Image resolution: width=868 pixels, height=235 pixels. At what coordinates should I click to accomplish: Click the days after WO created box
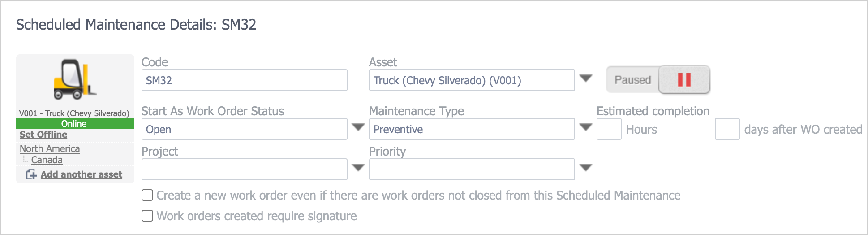[727, 129]
